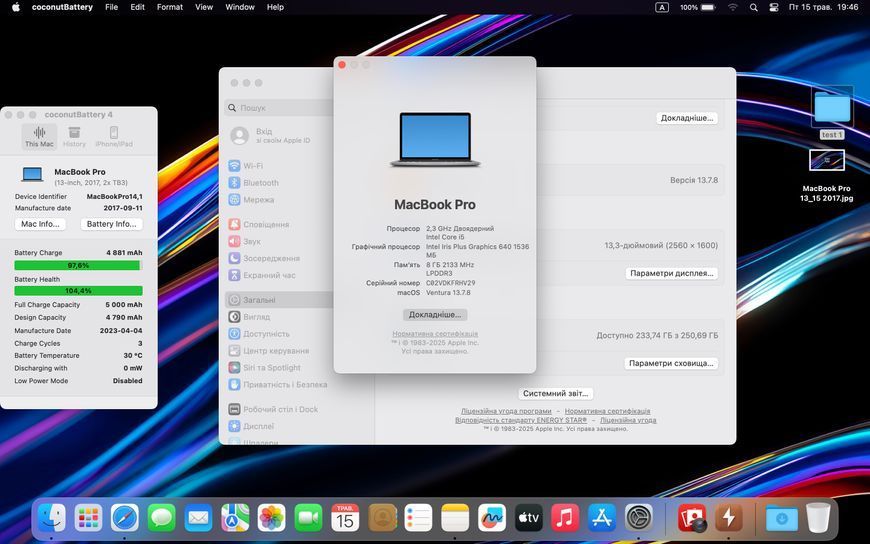Viewport: 870px width, 544px height.
Task: Click the battery status icon in menu bar
Action: point(709,7)
